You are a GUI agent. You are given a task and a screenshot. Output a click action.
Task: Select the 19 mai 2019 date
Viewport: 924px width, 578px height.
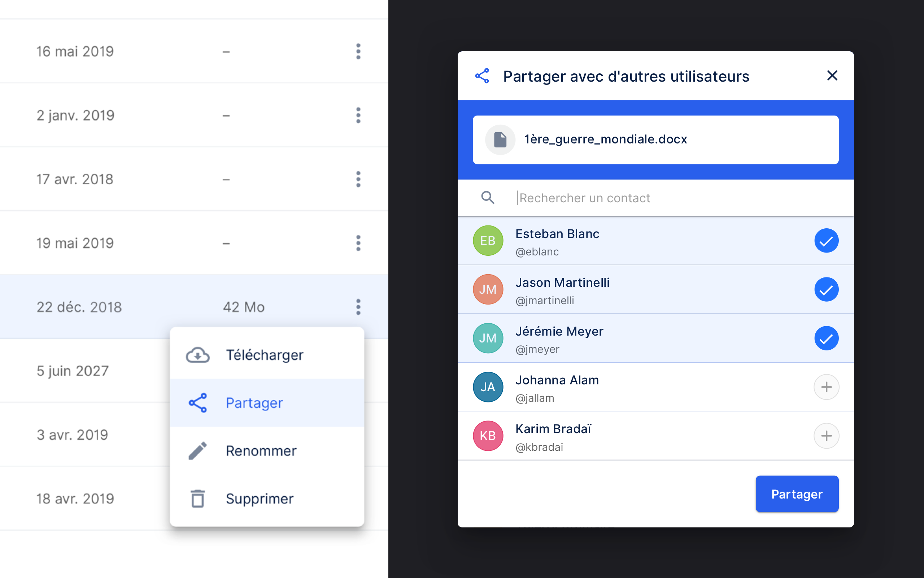(75, 243)
